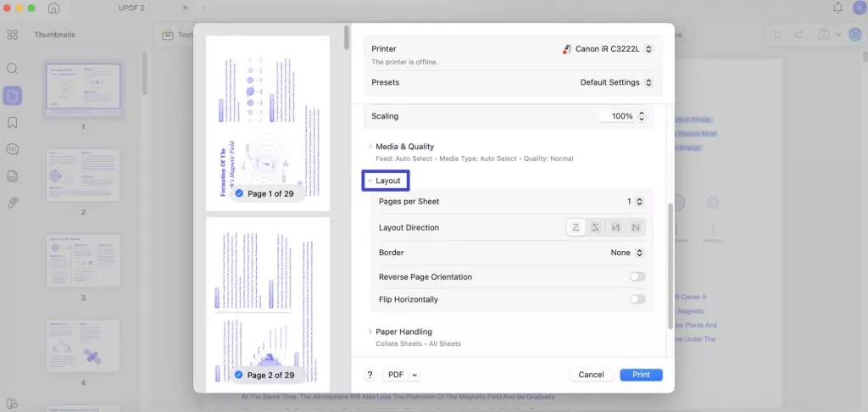Expand the Media & Quality section

[x=370, y=147]
